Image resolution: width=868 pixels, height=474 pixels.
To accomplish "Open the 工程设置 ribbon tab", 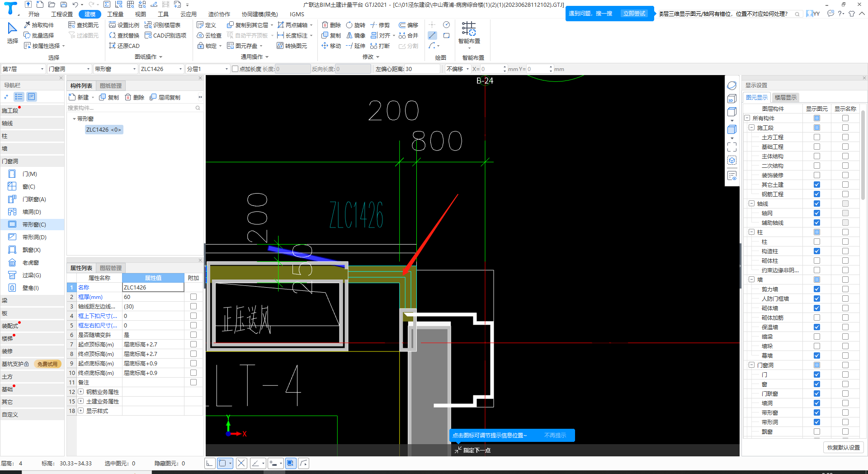I will pyautogui.click(x=62, y=14).
